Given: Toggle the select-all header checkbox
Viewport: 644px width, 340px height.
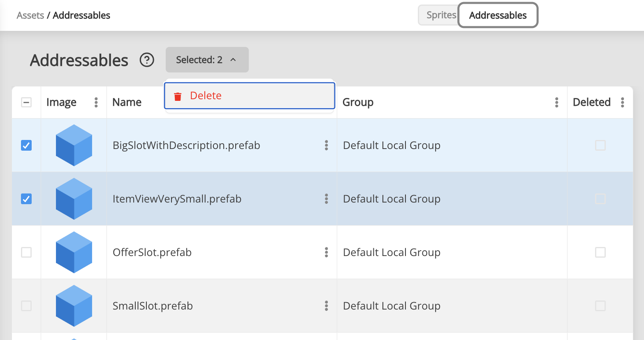Looking at the screenshot, I should tap(26, 102).
